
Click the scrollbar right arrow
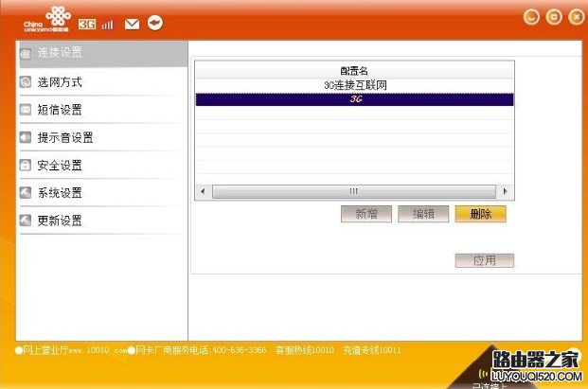(505, 191)
